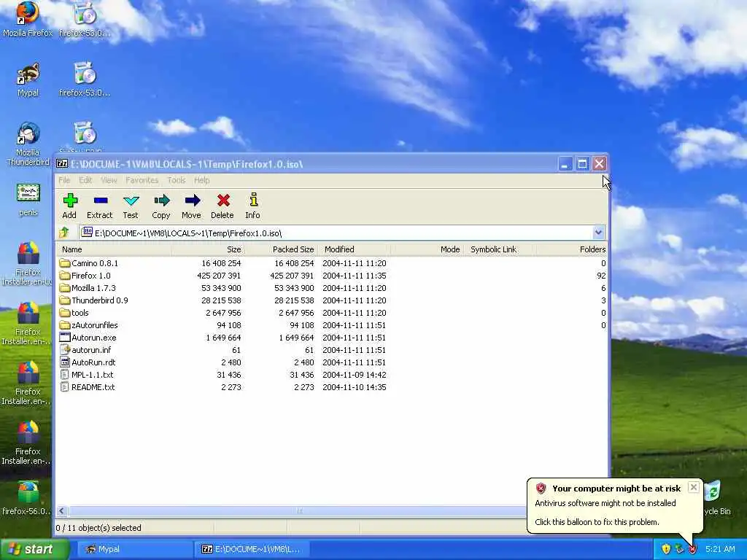747x560 pixels.
Task: Select the README.txt file
Action: [88, 387]
